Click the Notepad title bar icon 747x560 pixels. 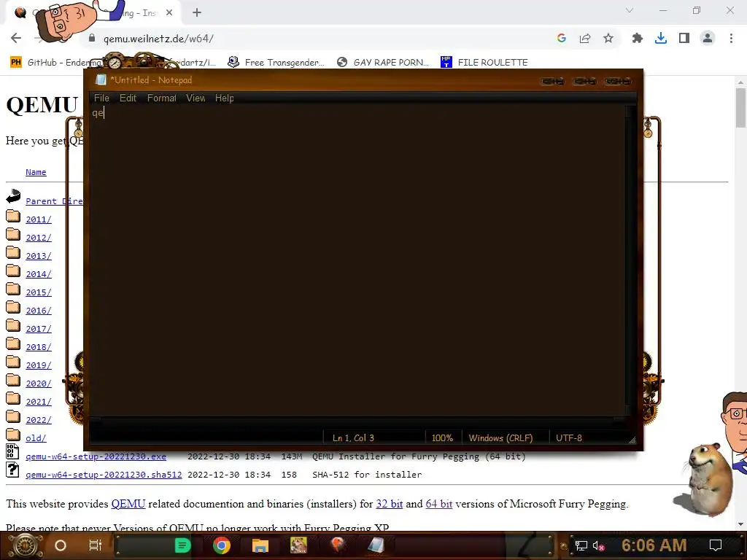[x=101, y=80]
